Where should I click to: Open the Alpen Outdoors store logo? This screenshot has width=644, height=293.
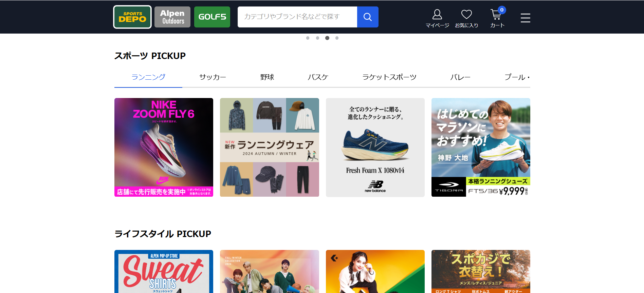click(172, 17)
